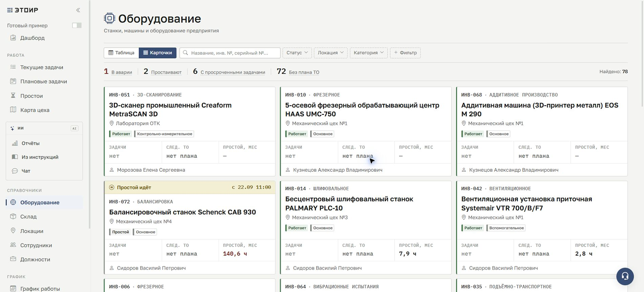
Task: Collapse the sidebar with the double-chevron icon
Action: tap(78, 10)
